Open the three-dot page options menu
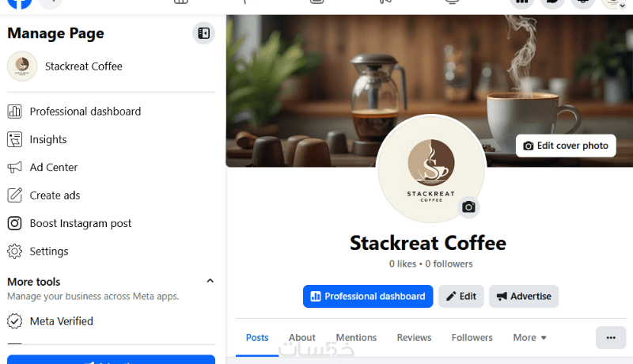 611,337
